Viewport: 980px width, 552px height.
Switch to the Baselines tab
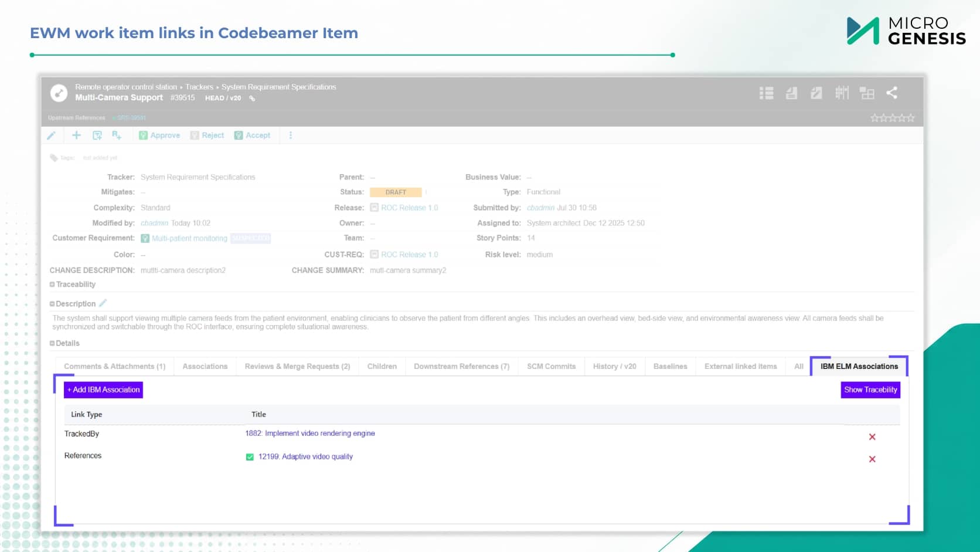tap(671, 367)
